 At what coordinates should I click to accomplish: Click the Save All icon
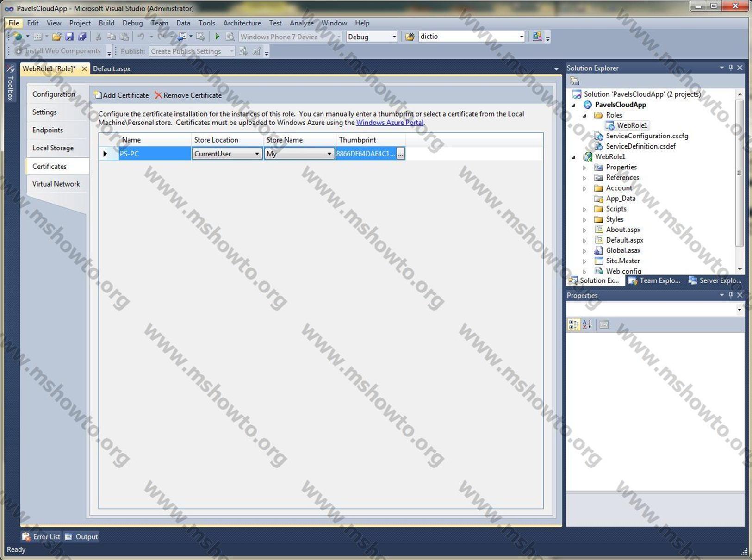pyautogui.click(x=82, y=37)
